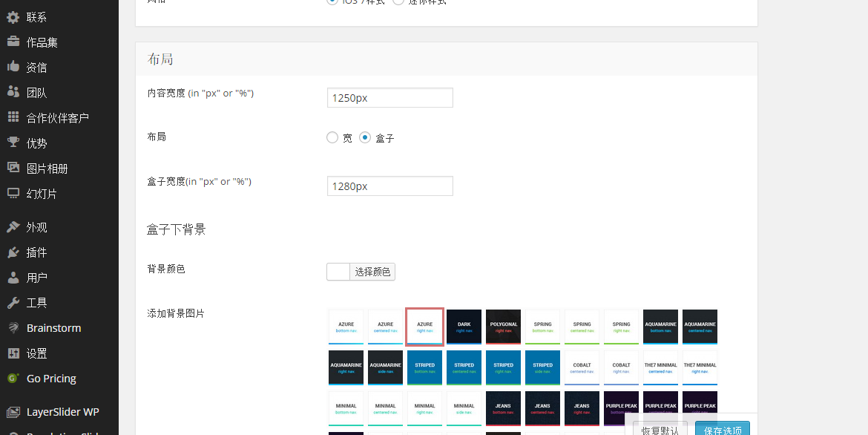Click the 插件 plug icon

click(x=13, y=252)
